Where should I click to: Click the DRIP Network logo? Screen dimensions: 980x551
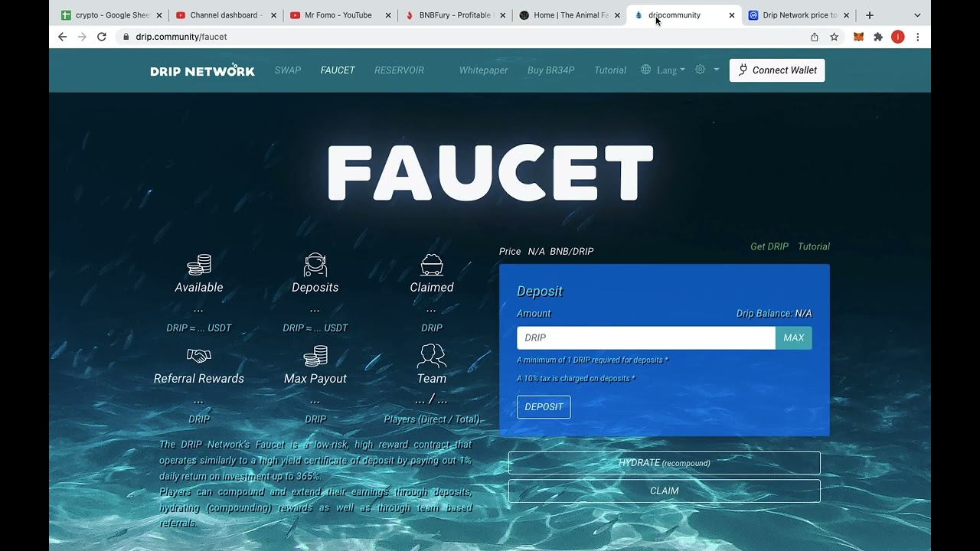(x=202, y=70)
